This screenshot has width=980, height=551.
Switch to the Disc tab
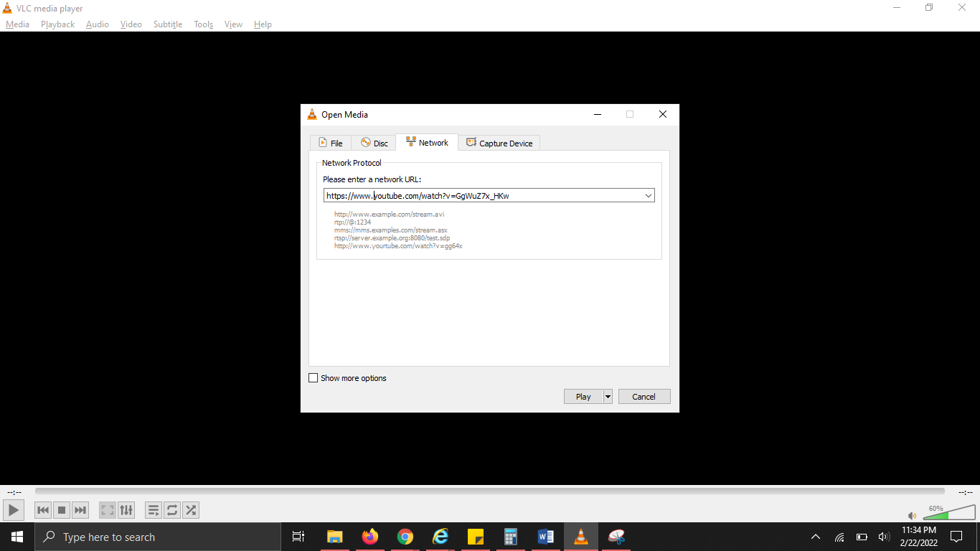point(374,143)
